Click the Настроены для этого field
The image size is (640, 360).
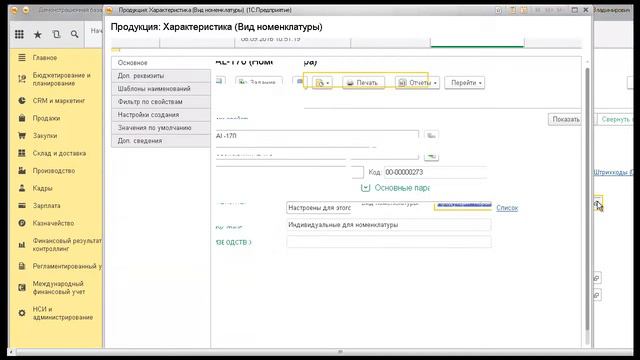[x=319, y=208]
